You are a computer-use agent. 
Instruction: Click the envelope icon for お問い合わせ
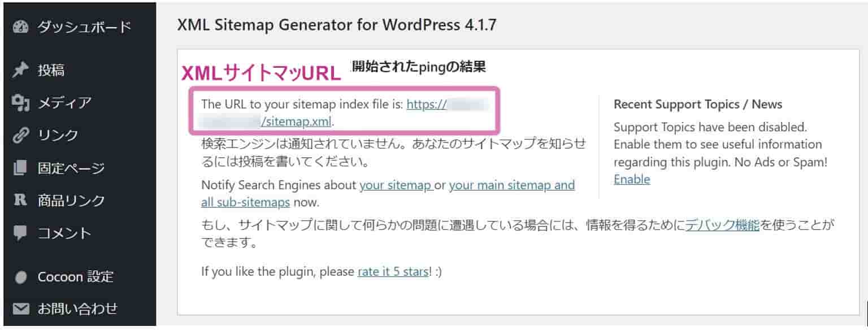point(21,309)
